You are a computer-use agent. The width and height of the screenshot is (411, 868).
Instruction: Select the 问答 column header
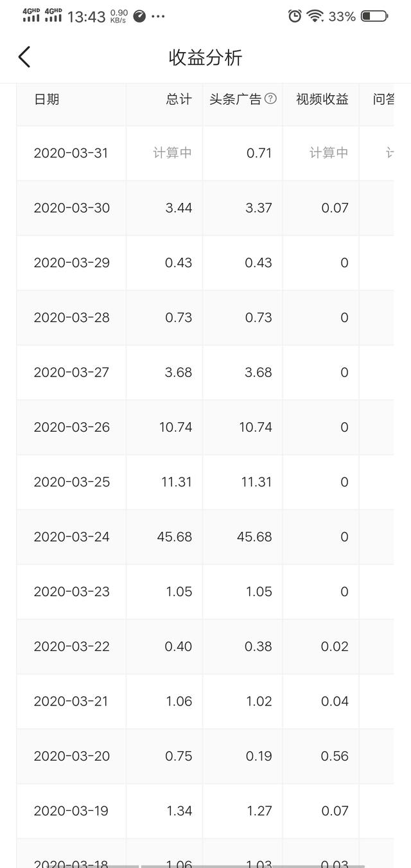coord(383,99)
